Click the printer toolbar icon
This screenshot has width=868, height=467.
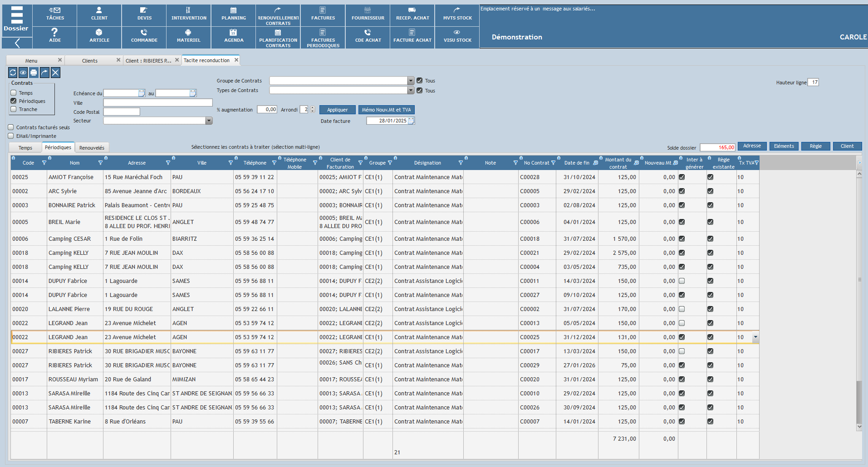point(34,73)
